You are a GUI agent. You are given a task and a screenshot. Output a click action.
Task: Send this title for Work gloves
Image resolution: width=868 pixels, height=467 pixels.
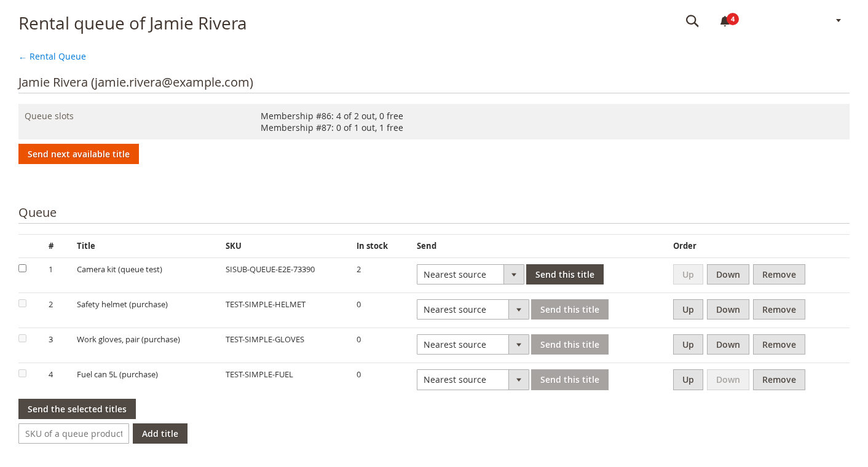[570, 345]
